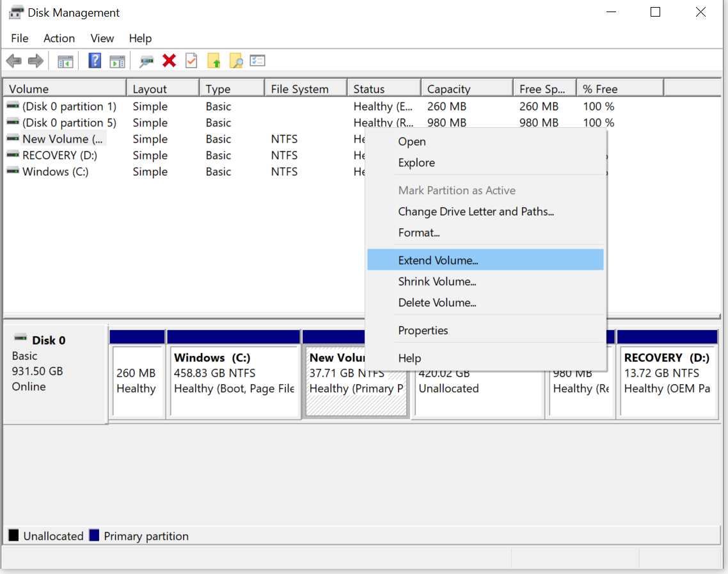
Task: Toggle the Show/Hide Console Tree toolbar icon
Action: pos(65,60)
